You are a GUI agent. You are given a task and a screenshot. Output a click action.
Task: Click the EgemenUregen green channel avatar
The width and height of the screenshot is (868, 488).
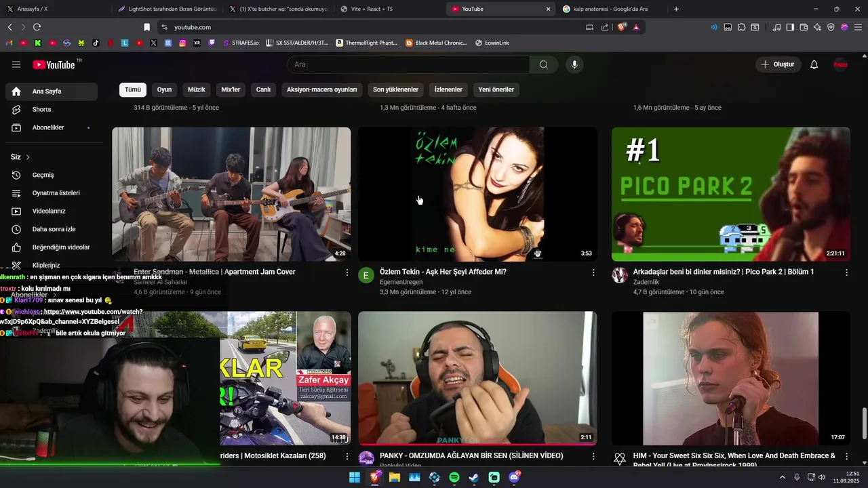pos(366,275)
